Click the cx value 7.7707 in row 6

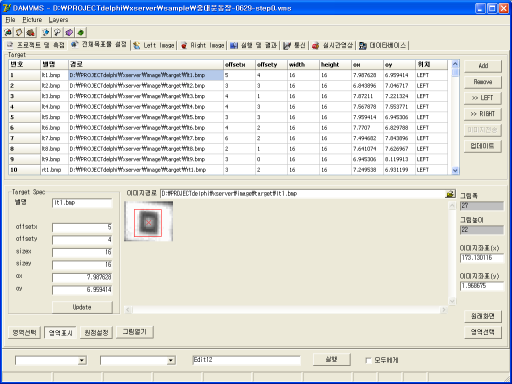[x=367, y=128]
